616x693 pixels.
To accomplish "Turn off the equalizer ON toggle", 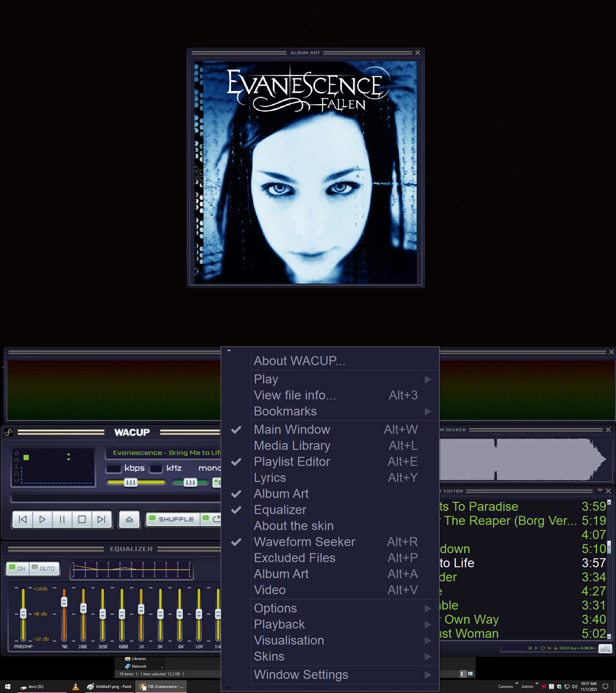I will [18, 568].
